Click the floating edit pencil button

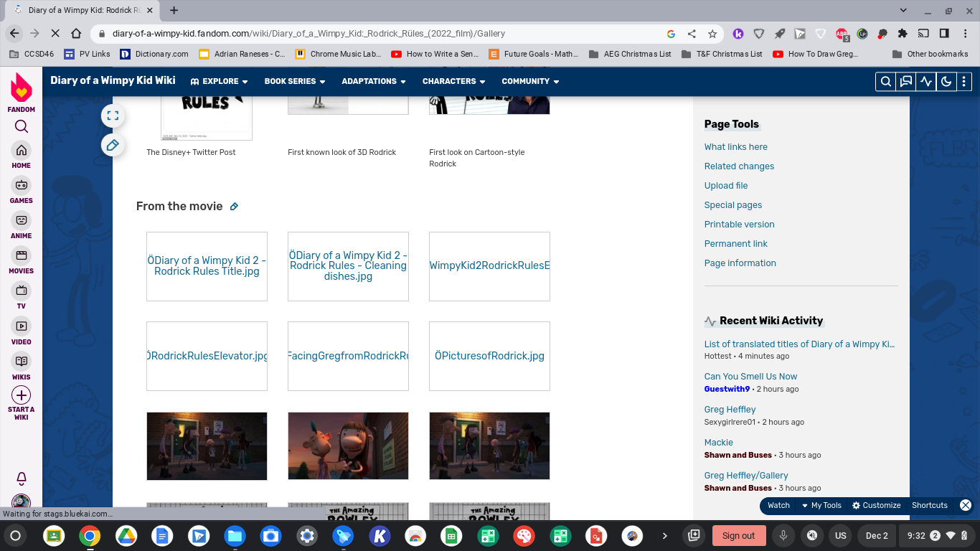(x=113, y=146)
